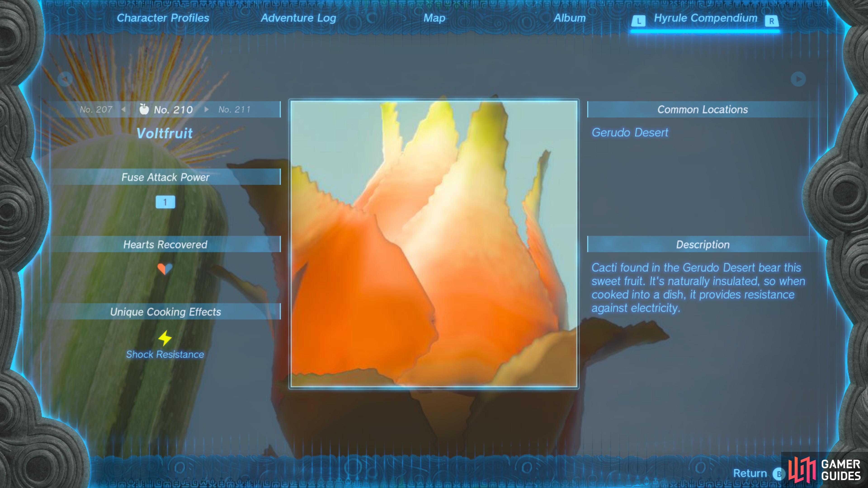Click the Common Locations header
This screenshot has width=868, height=488.
[703, 109]
